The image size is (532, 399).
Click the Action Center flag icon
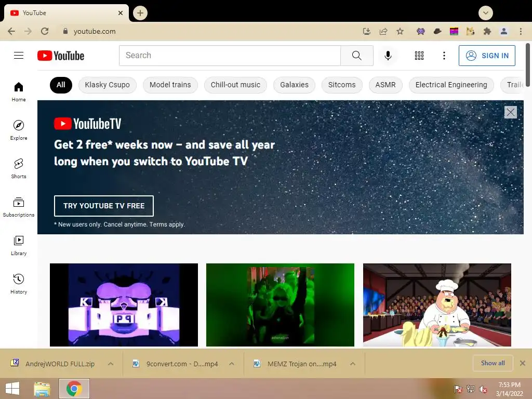coord(458,389)
